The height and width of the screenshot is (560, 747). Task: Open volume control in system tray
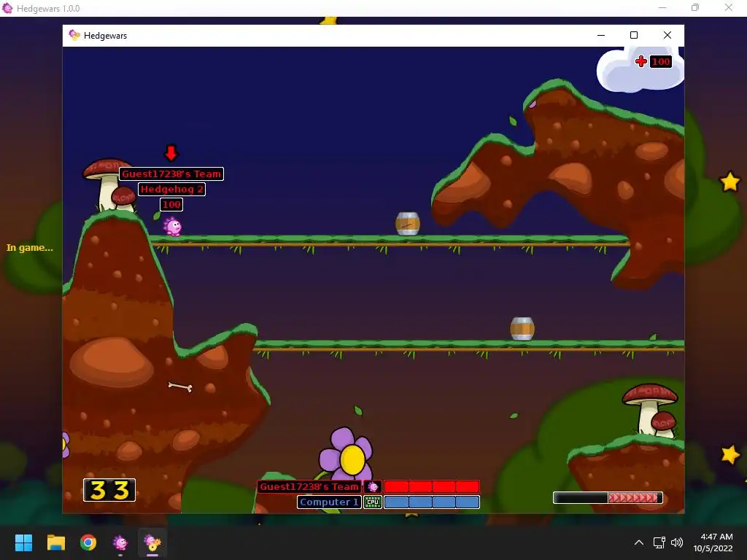click(676, 542)
